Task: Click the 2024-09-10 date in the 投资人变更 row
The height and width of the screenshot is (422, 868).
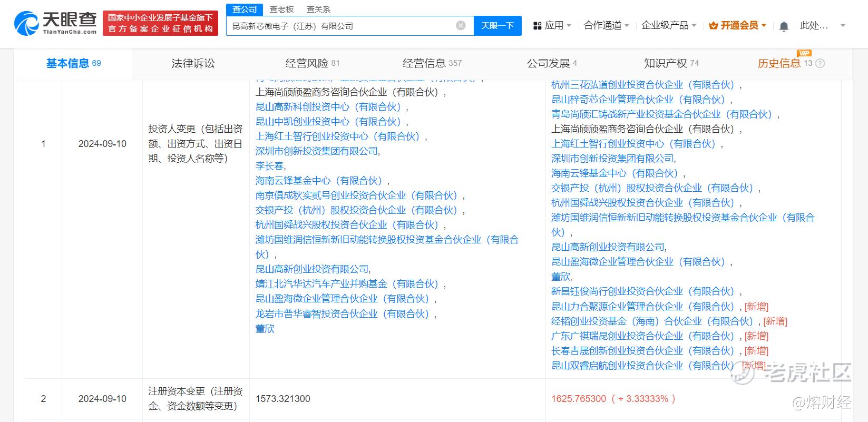Action: tap(102, 144)
